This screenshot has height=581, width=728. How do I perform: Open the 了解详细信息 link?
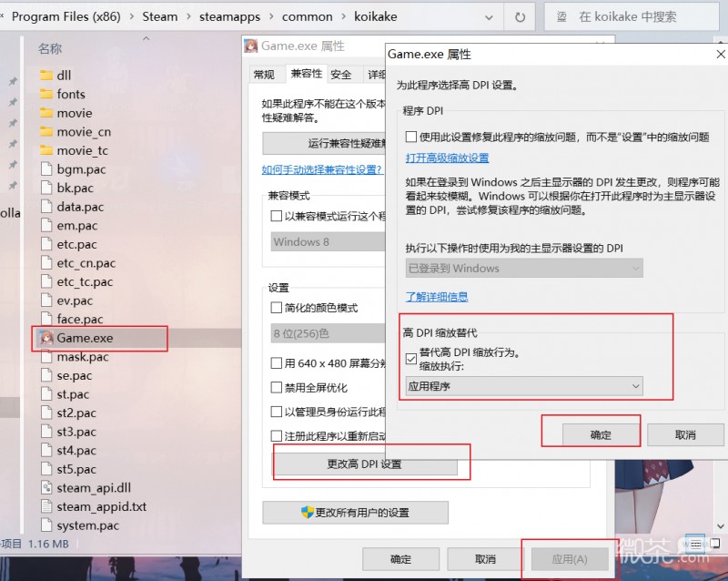click(x=437, y=297)
